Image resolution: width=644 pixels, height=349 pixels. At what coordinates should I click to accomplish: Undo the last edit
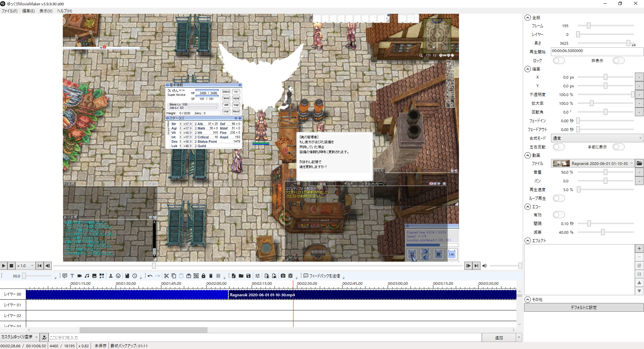pos(150,276)
